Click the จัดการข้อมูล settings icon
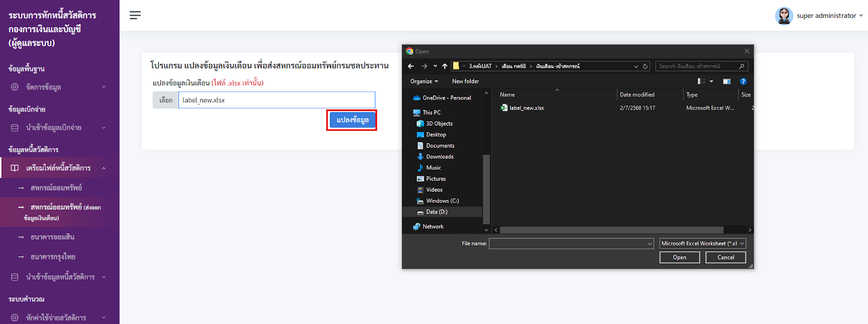868x324 pixels. 15,87
